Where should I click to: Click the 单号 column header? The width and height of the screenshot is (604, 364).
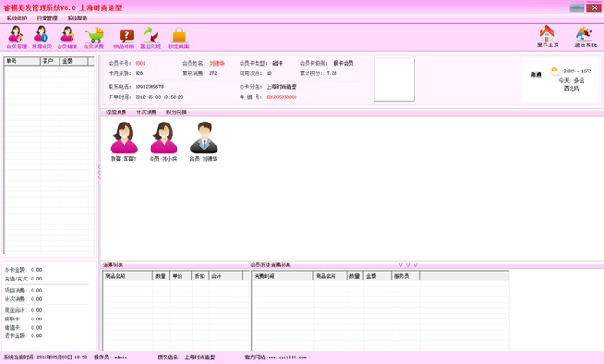pyautogui.click(x=22, y=61)
